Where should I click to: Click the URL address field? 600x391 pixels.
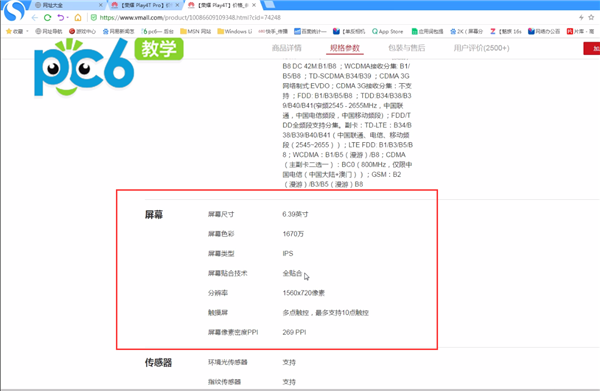333,18
